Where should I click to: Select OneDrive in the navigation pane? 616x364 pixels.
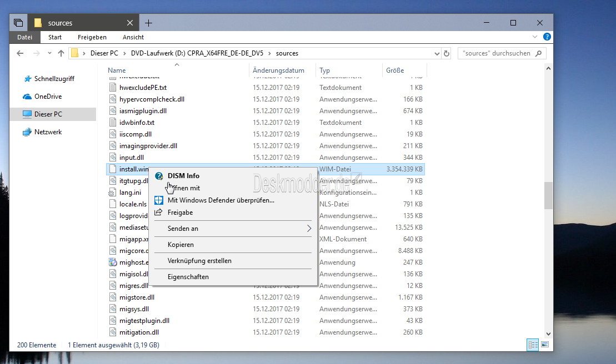(48, 97)
